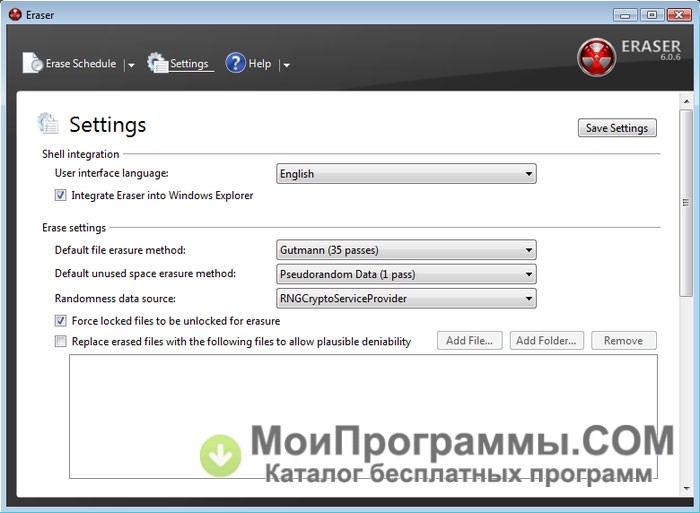
Task: Enable Replace erased files for plausible deniability
Action: coord(61,342)
